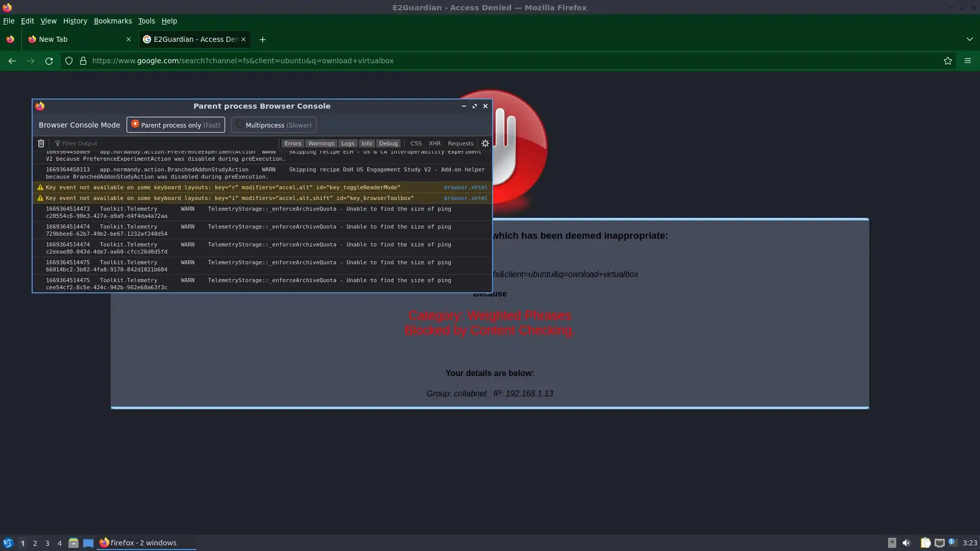
Task: Reload the current page
Action: pos(49,61)
